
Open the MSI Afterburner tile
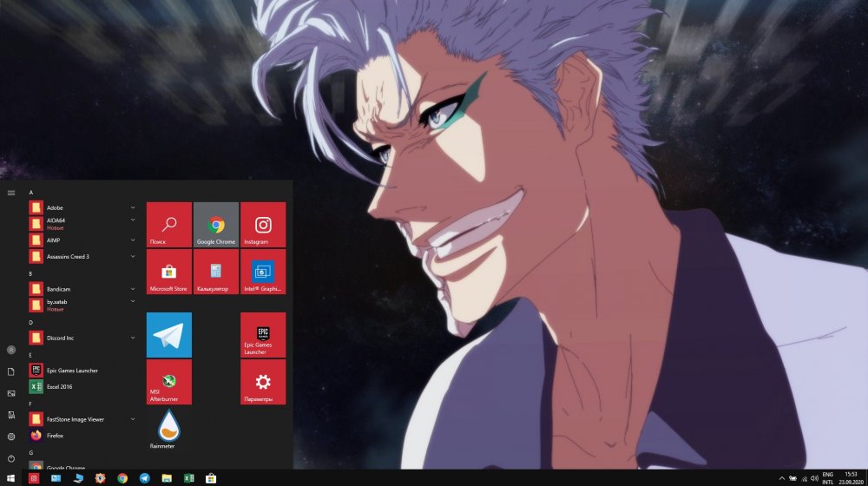tap(168, 382)
